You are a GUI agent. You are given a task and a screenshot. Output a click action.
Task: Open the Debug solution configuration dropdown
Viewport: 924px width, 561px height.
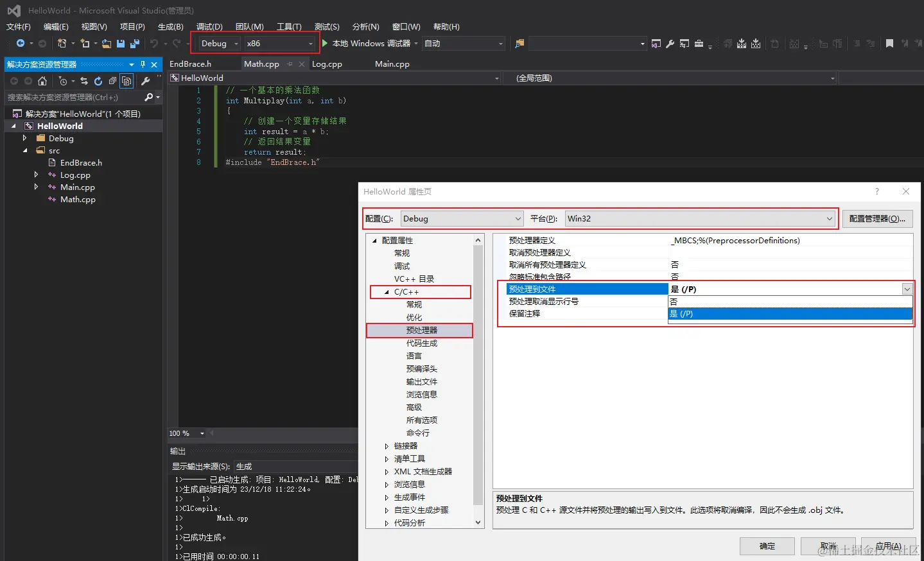(x=219, y=44)
